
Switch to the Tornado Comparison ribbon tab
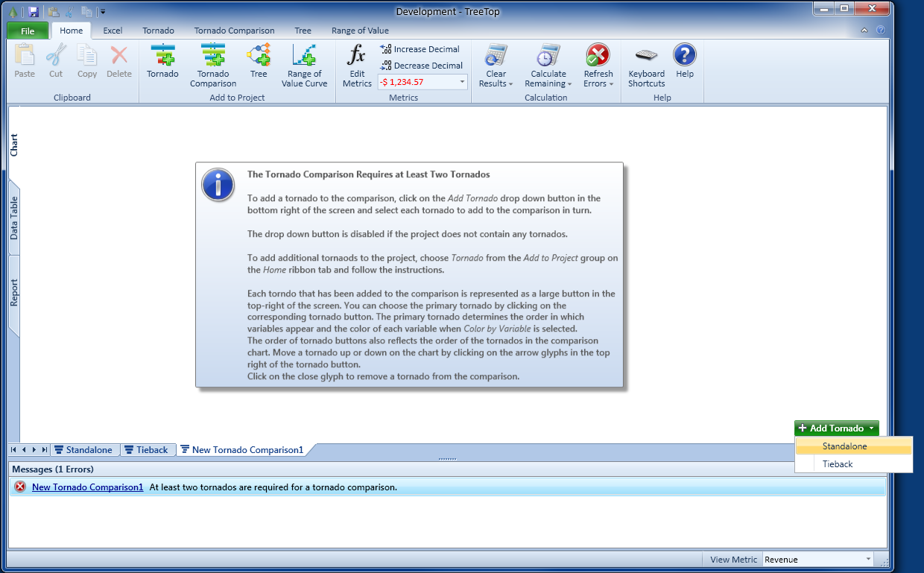pos(234,31)
